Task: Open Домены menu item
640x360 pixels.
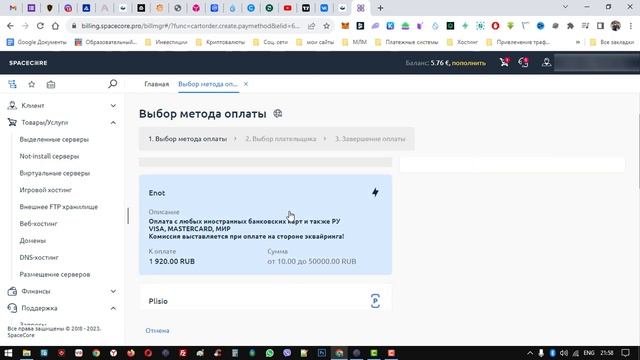Action: coord(33,240)
